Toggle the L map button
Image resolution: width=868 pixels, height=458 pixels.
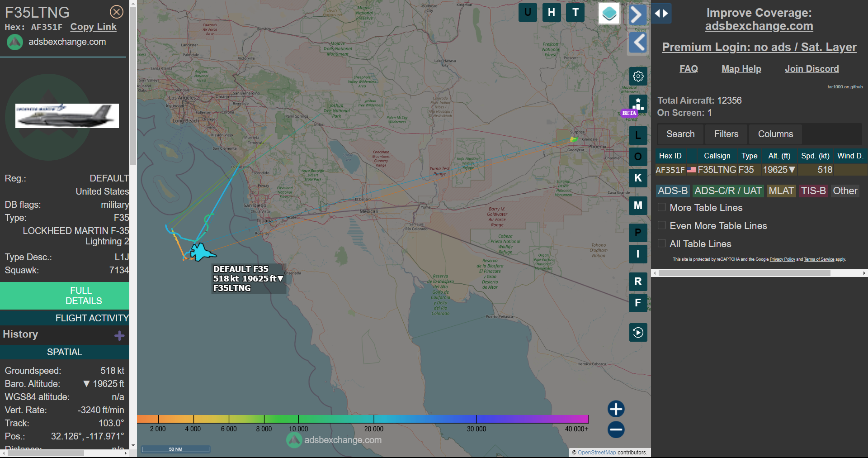pyautogui.click(x=638, y=135)
